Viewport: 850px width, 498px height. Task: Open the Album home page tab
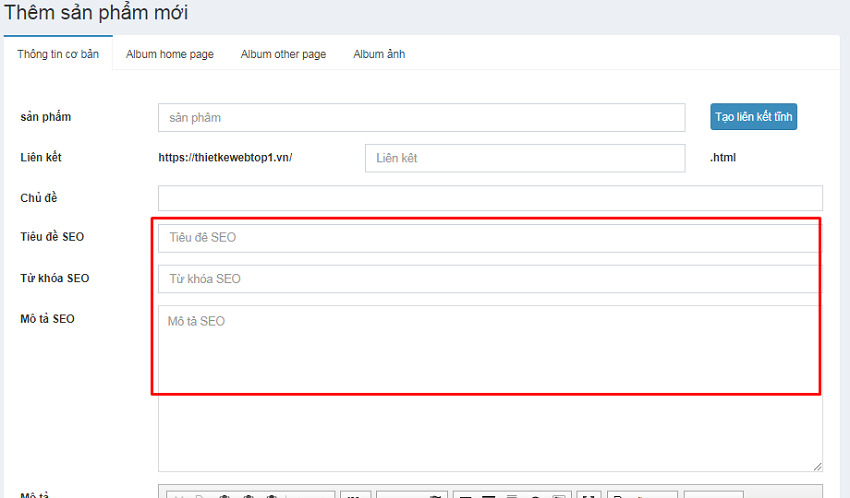[x=169, y=54]
